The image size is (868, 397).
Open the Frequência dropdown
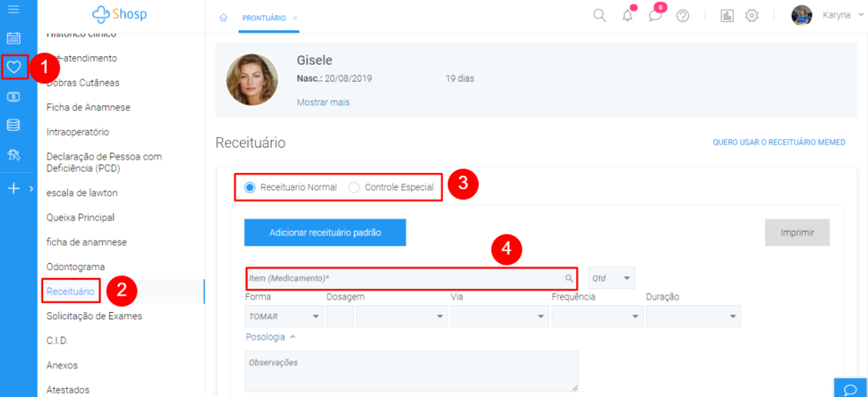597,316
